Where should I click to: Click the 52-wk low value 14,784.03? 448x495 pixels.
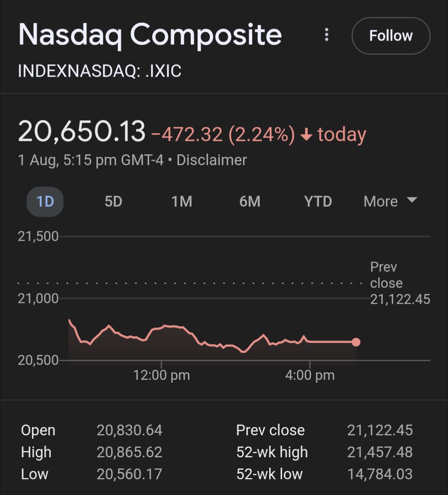pyautogui.click(x=380, y=474)
